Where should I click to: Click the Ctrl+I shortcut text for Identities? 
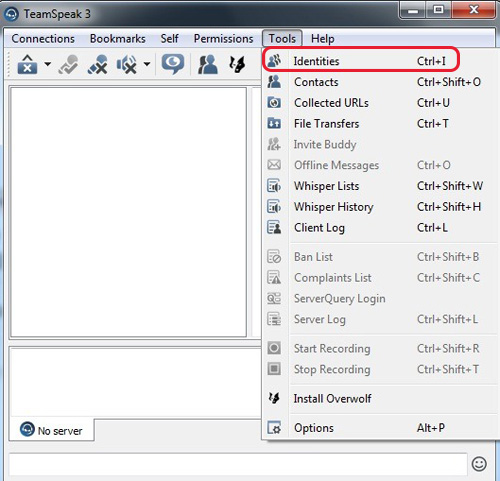[x=431, y=61]
